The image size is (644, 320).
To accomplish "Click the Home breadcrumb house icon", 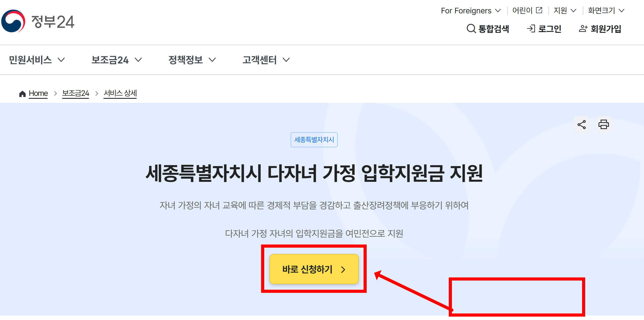I will tap(22, 94).
